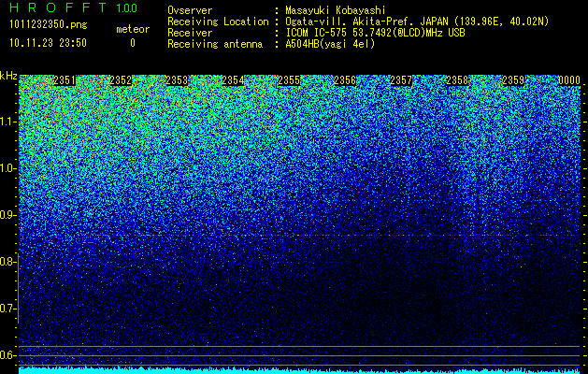Click the Receiver label
The image size is (588, 374).
coord(190,33)
